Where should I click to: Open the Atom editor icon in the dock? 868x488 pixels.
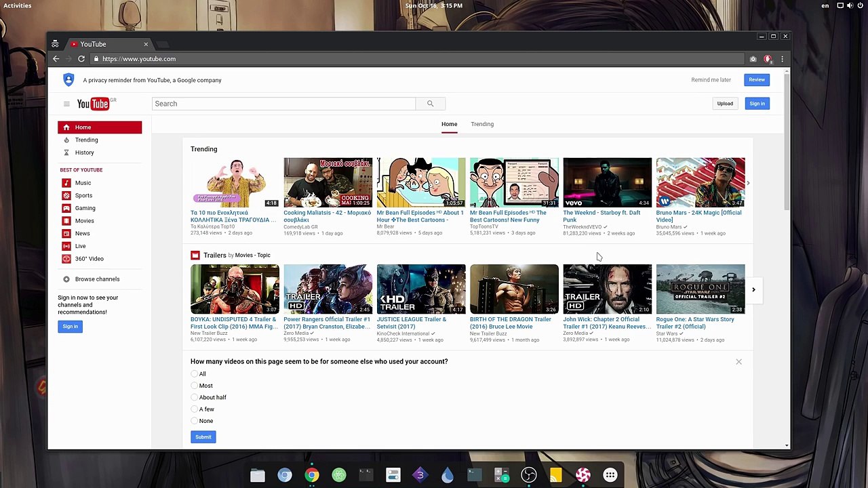point(339,475)
